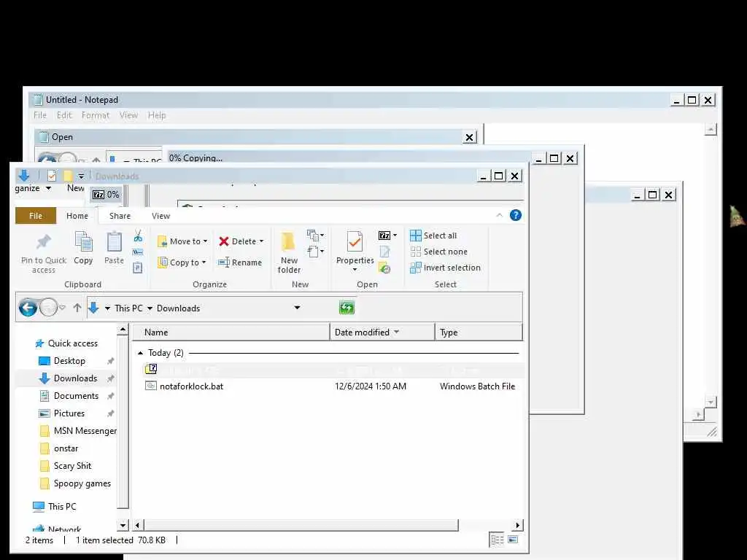The height and width of the screenshot is (560, 747).
Task: Expand the Copy to dropdown
Action: [x=204, y=262]
